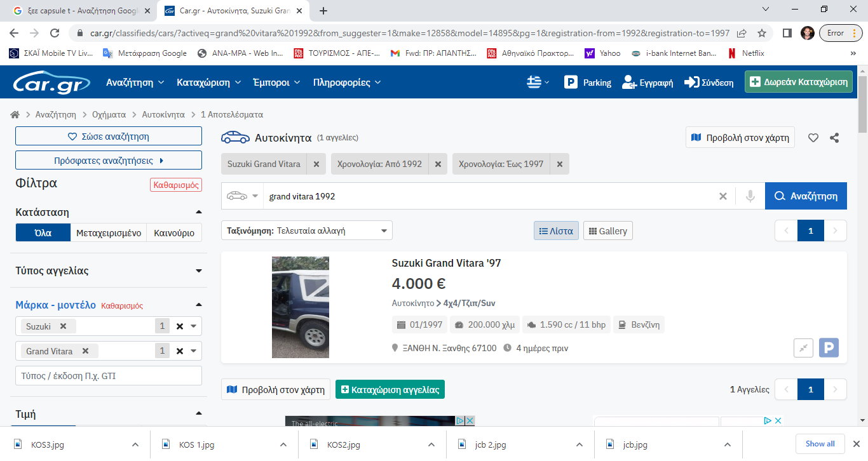Remove the Χρονολογία: Από 1992 chip
Screen dimensions: 868x461
(x=438, y=164)
